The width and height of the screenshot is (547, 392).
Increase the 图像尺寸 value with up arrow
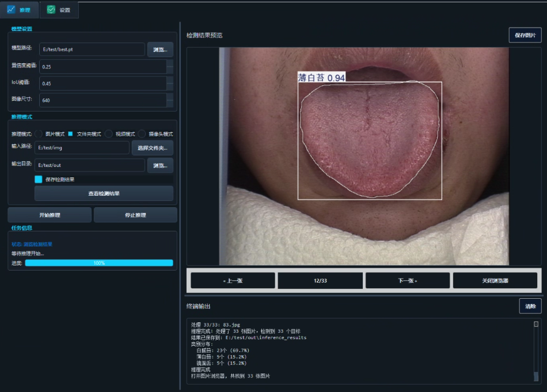click(170, 97)
